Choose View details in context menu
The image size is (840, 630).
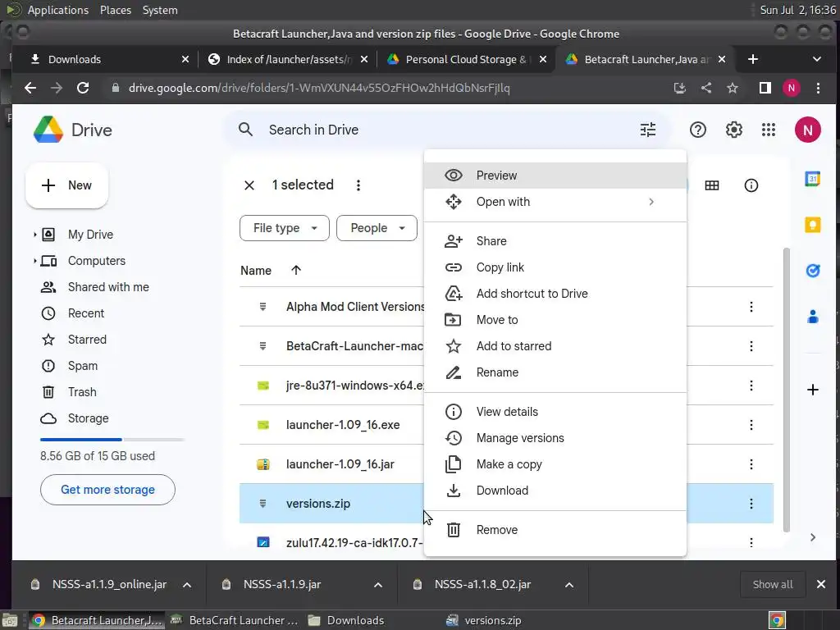(555, 412)
